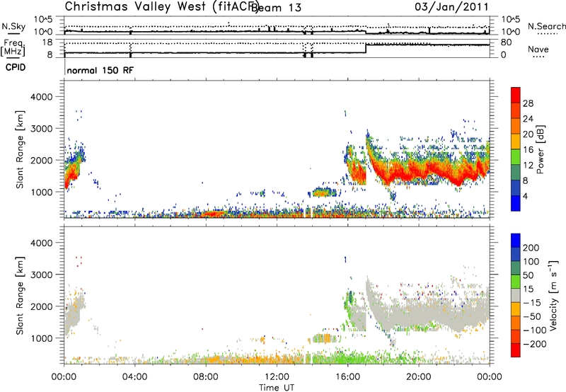Click the gray segment of the velocity colorbar

[516, 295]
